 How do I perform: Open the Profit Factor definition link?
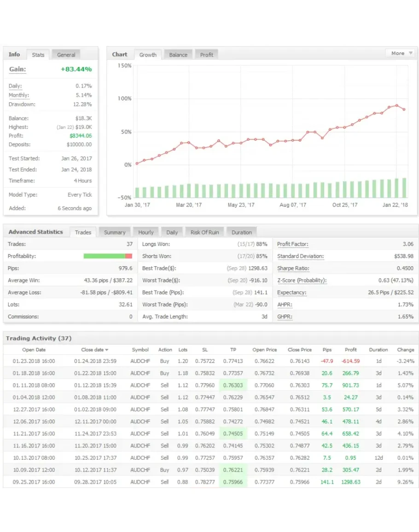click(293, 244)
